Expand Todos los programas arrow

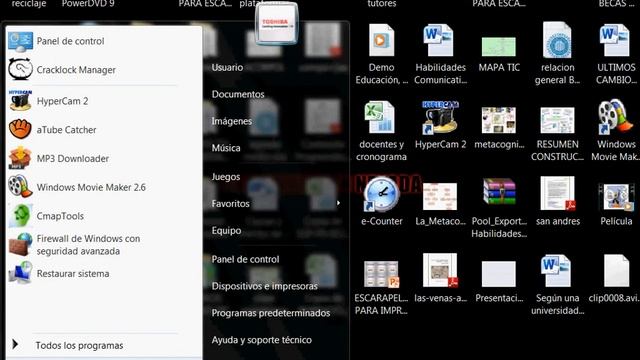click(15, 344)
